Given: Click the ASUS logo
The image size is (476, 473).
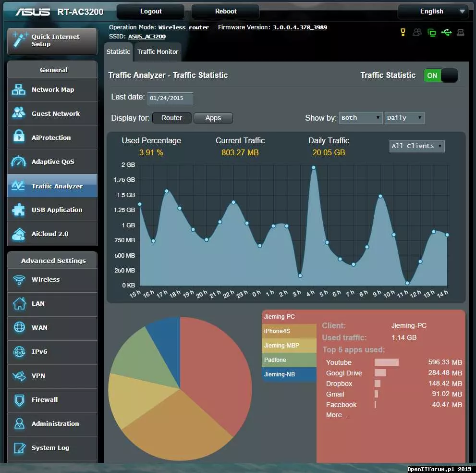Looking at the screenshot, I should [33, 12].
